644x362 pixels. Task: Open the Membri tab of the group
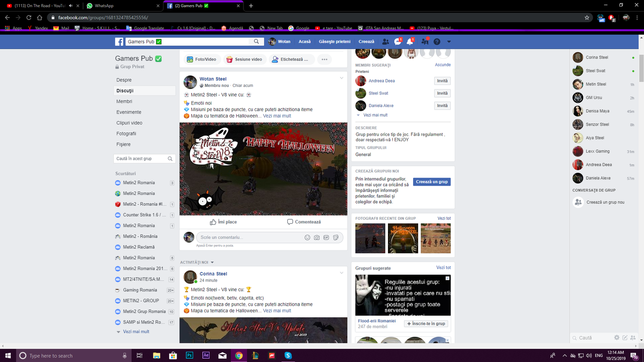pyautogui.click(x=124, y=101)
